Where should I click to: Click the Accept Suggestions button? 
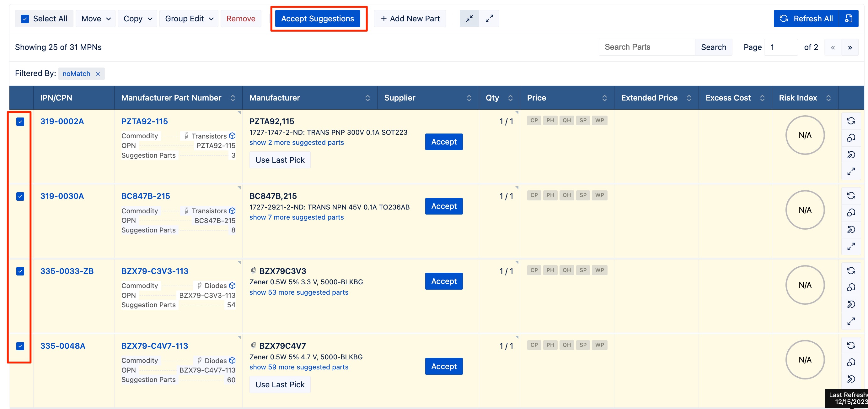(x=317, y=19)
